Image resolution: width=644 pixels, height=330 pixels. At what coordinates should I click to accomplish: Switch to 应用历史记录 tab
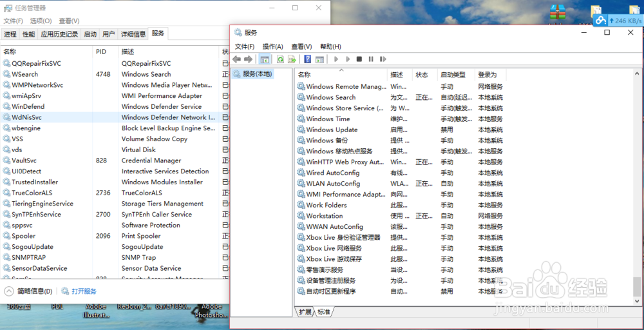59,34
